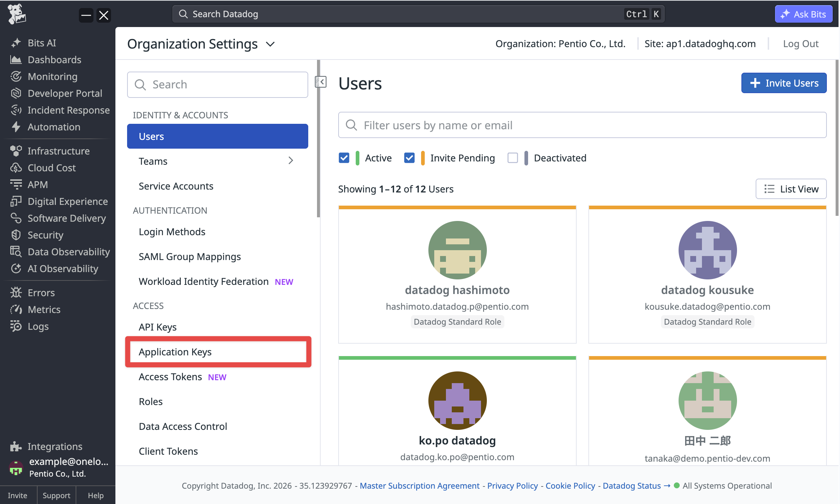Uncheck the Invite Pending filter checkbox
The height and width of the screenshot is (504, 840).
409,158
